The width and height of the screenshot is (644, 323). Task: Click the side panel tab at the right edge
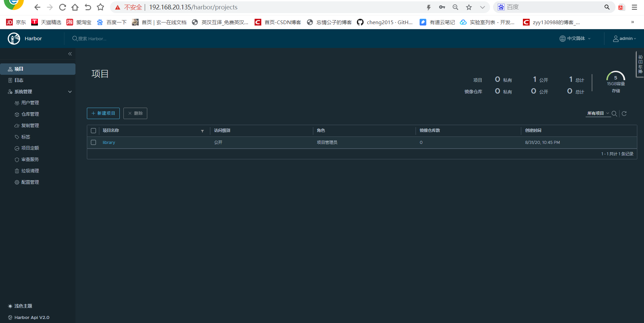[640, 64]
